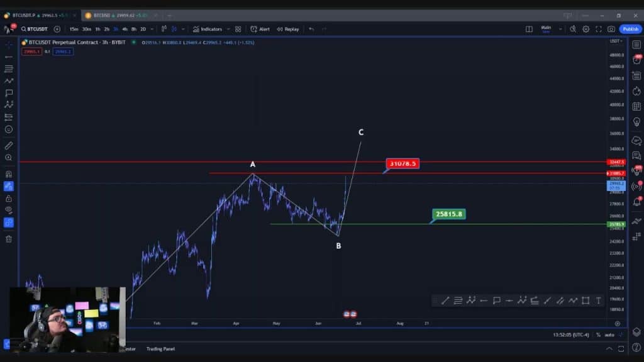Take a chart snapshot with camera icon
This screenshot has height=362, width=644.
(611, 29)
